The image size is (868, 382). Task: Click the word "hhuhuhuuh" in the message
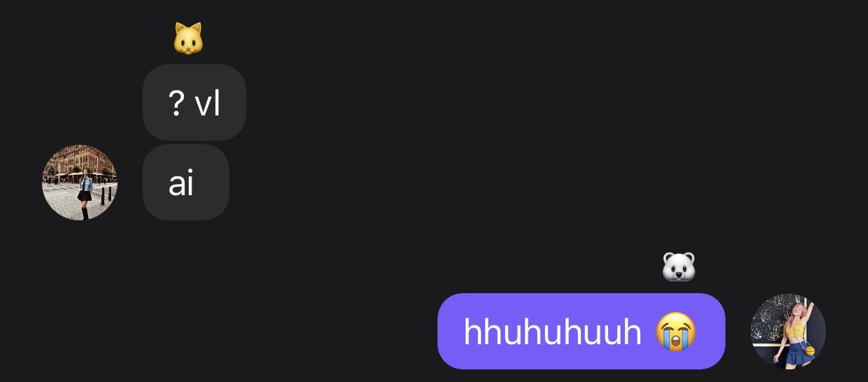(x=553, y=332)
